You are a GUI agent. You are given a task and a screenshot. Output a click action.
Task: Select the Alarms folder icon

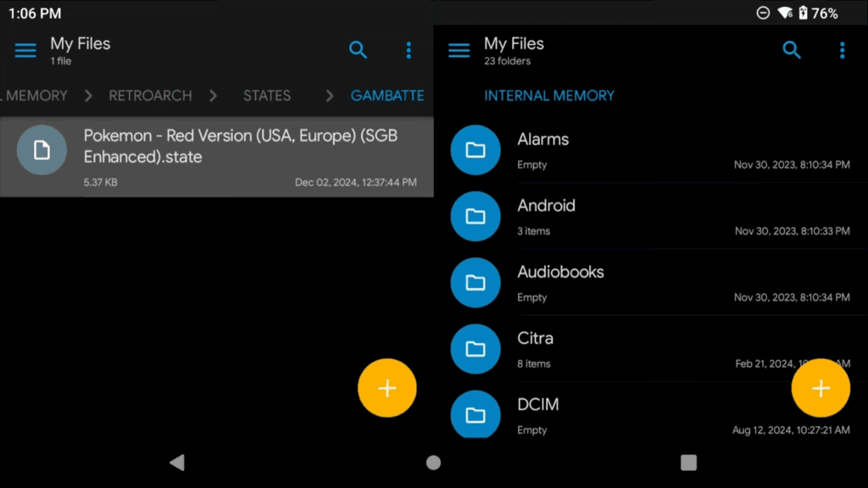[x=476, y=150]
